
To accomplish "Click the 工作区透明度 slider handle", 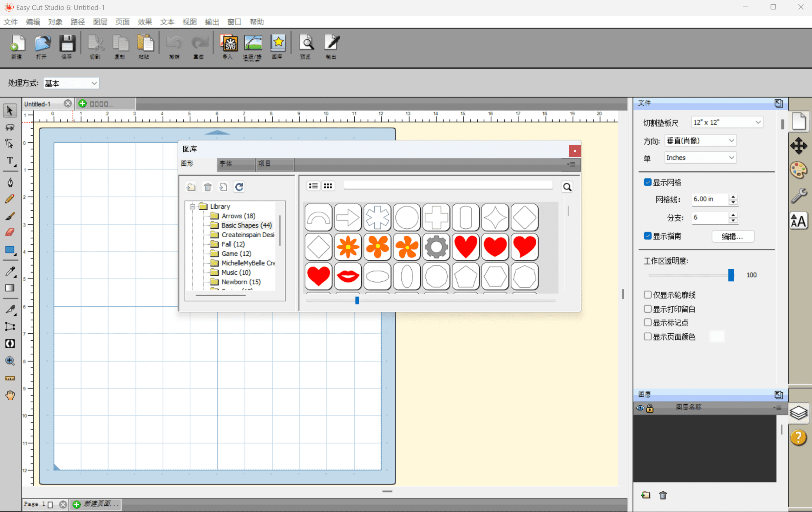I will click(731, 275).
